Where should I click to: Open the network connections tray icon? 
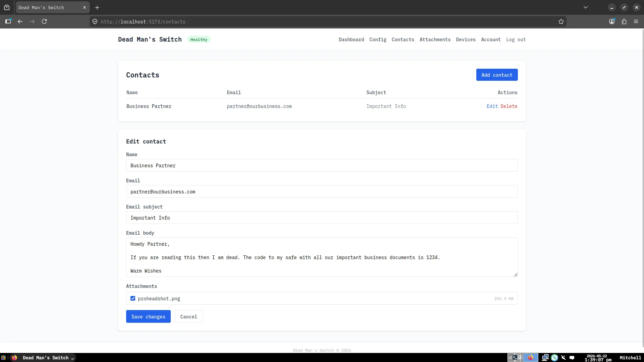coord(545,358)
